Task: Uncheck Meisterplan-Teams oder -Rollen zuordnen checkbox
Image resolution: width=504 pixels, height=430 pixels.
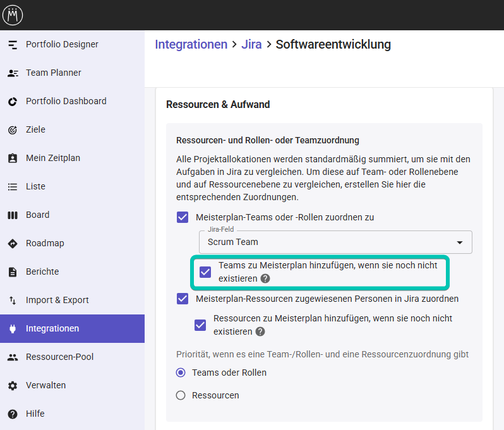Action: [x=183, y=217]
